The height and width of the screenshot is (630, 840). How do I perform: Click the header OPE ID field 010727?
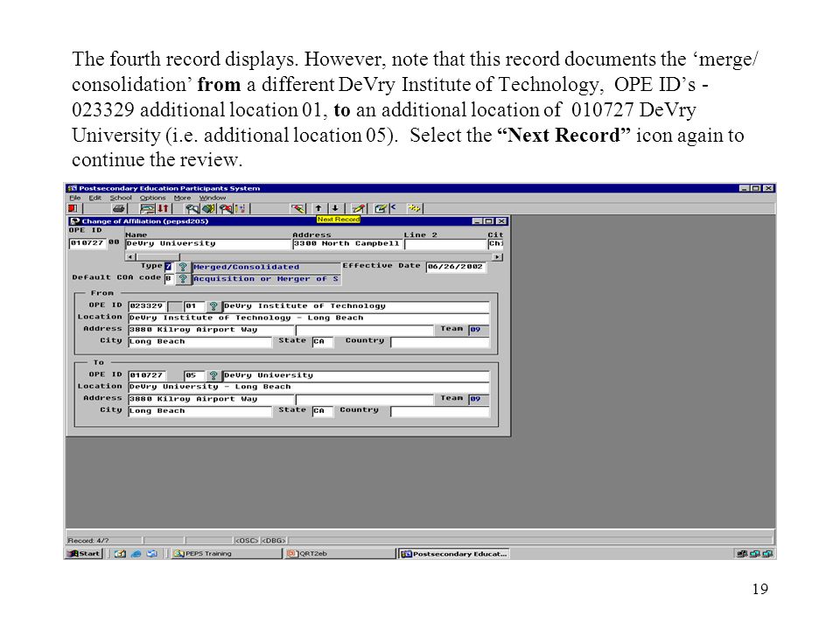coord(87,243)
